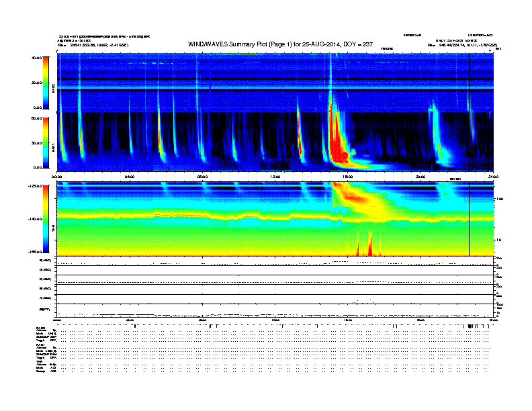Click the RAD2 intensity color bar
The image size is (532, 411).
click(46, 83)
